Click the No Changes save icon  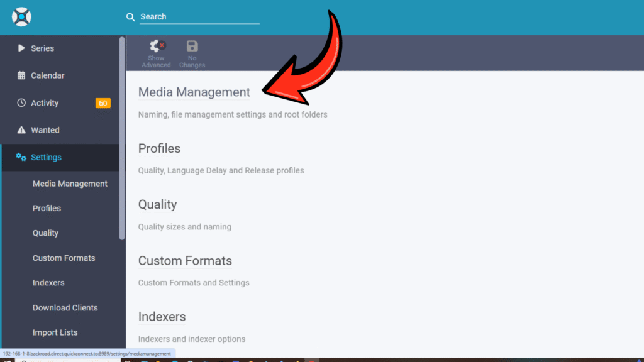(x=192, y=47)
